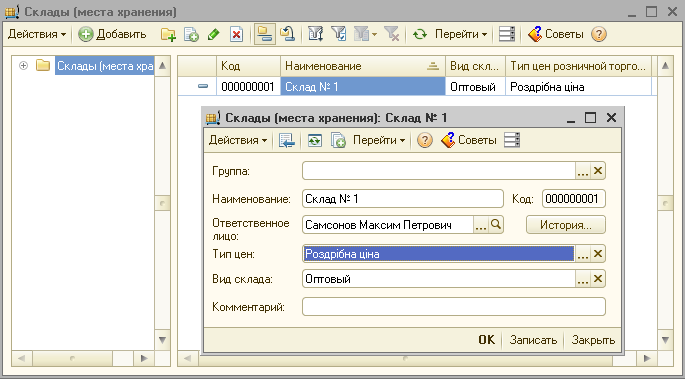Sort by Наименование column header
This screenshot has width=685, height=379.
pos(363,66)
